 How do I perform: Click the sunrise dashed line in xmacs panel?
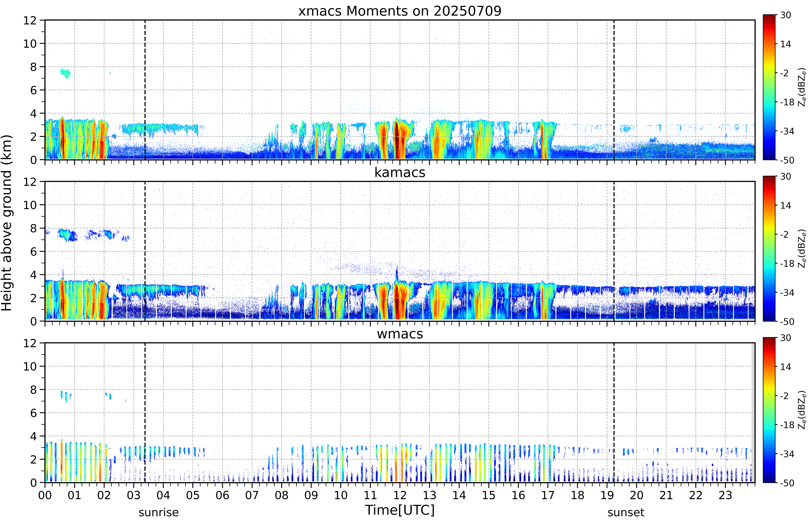(x=145, y=90)
